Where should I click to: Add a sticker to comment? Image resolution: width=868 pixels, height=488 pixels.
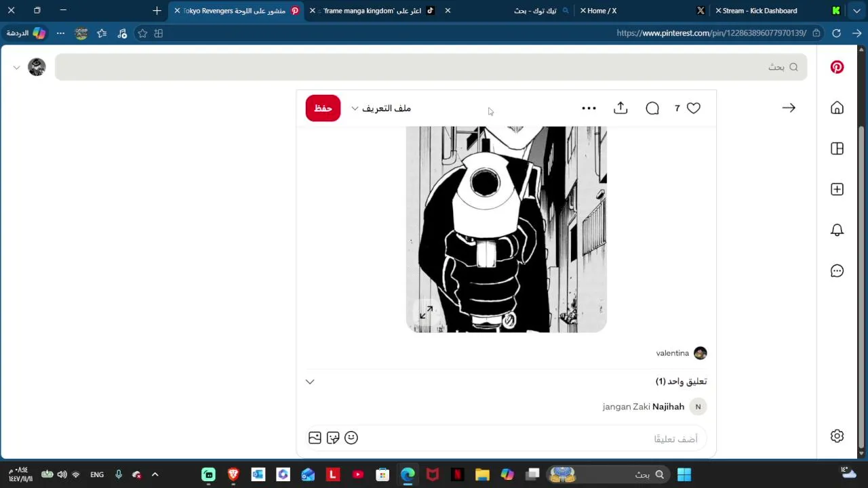pyautogui.click(x=333, y=438)
